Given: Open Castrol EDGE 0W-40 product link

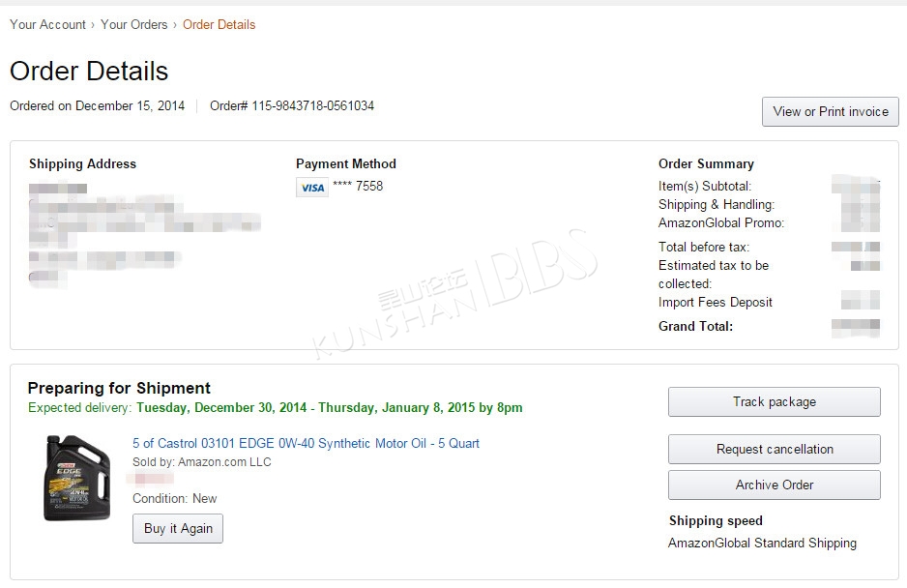Looking at the screenshot, I should 306,443.
